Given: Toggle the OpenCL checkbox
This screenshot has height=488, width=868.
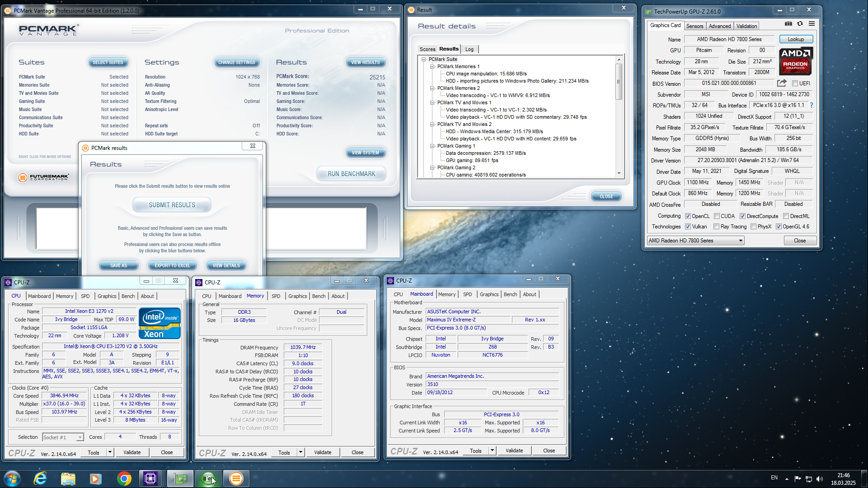Looking at the screenshot, I should coord(688,216).
